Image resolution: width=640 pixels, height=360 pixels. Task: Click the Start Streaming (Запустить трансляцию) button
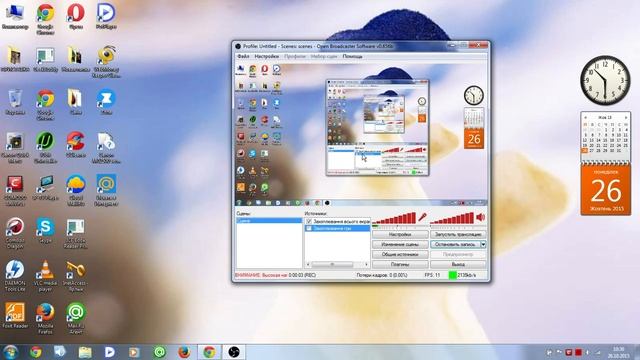tap(458, 235)
